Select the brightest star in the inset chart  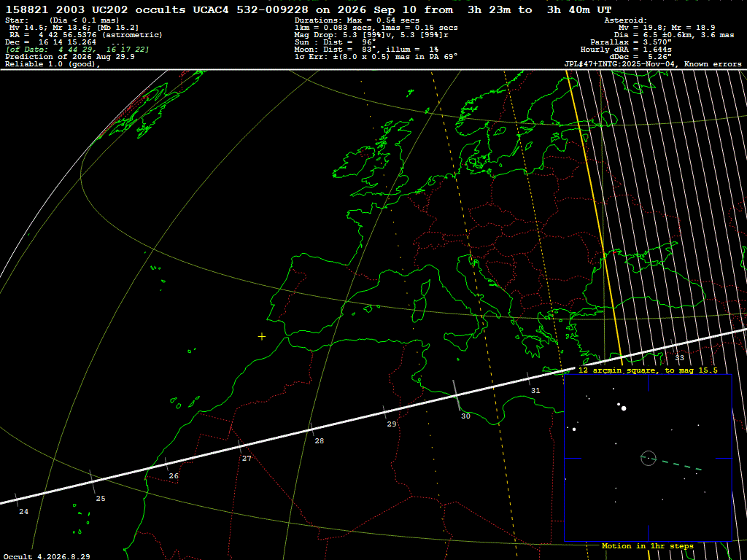coord(624,408)
